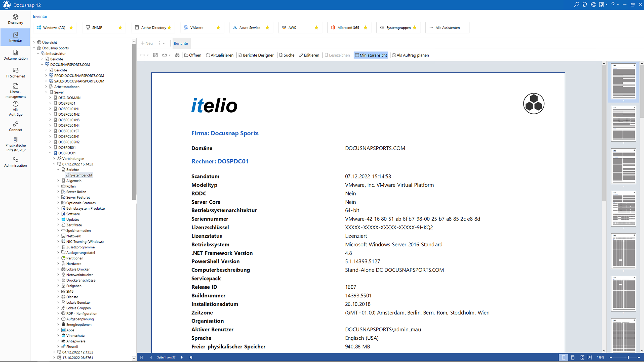Click the export arrow icon

[143, 55]
